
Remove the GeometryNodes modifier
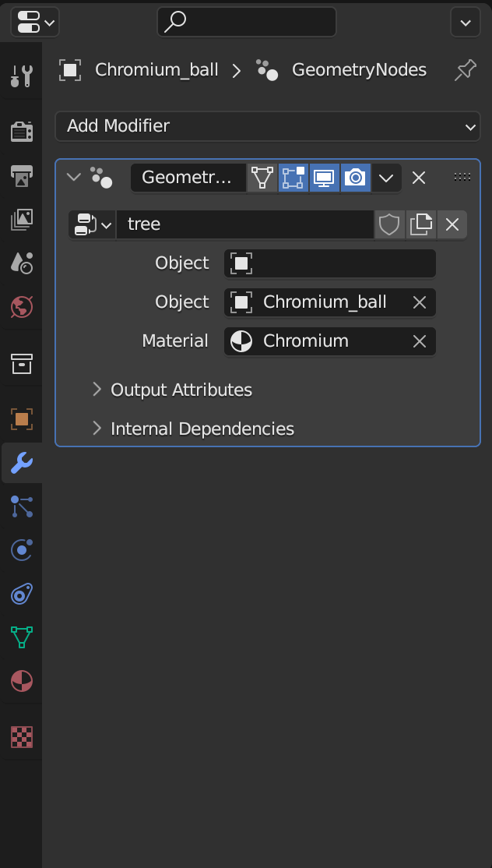pos(419,178)
